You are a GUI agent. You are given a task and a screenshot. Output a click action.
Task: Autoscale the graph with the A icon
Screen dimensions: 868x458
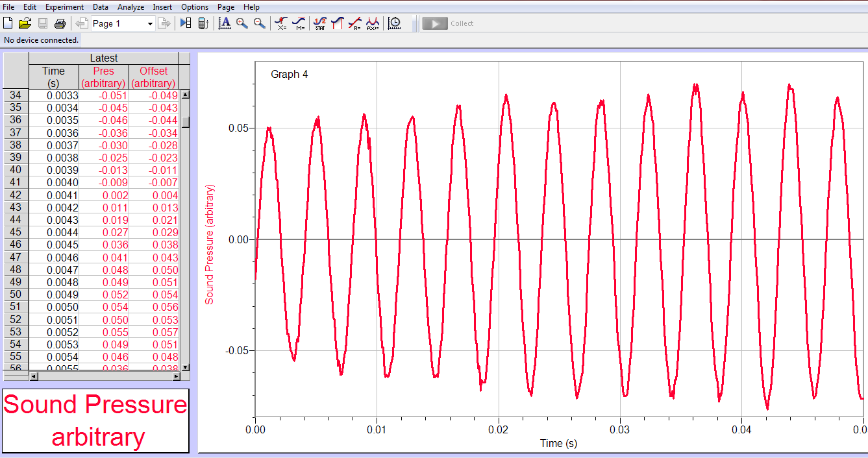point(225,23)
